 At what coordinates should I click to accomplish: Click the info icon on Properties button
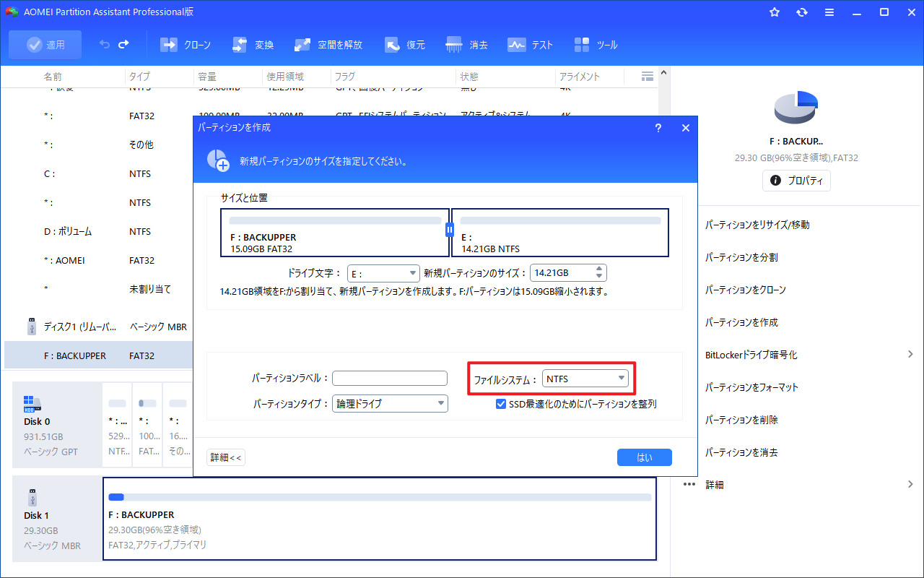click(x=776, y=181)
